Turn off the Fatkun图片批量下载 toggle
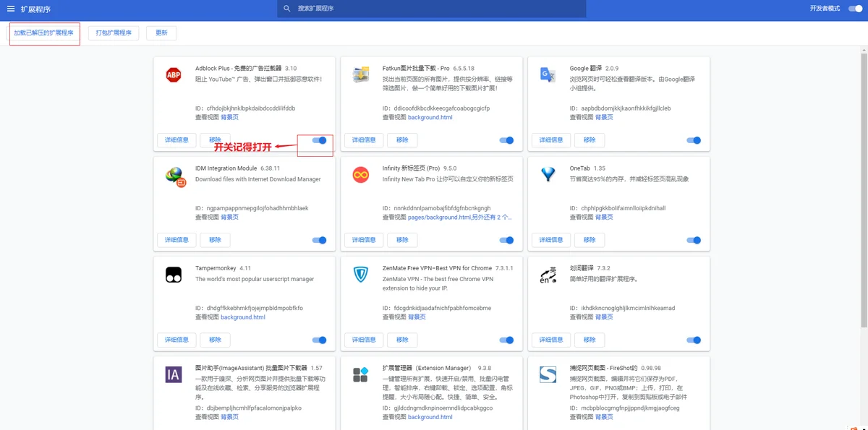The width and height of the screenshot is (868, 430). coord(506,140)
